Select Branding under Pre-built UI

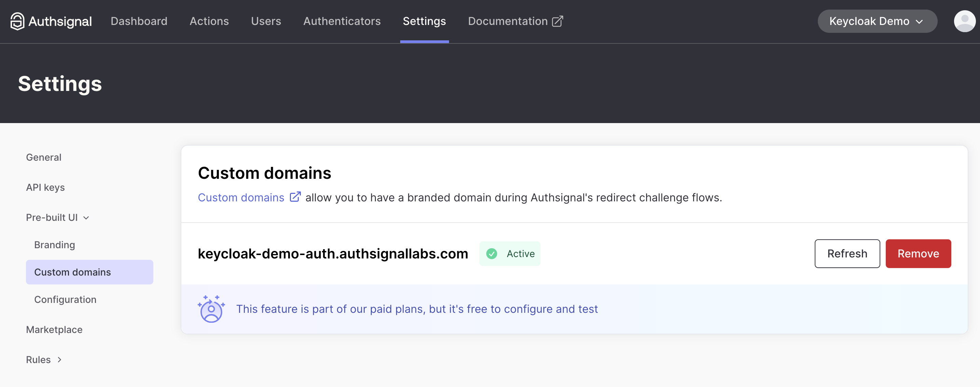tap(54, 245)
